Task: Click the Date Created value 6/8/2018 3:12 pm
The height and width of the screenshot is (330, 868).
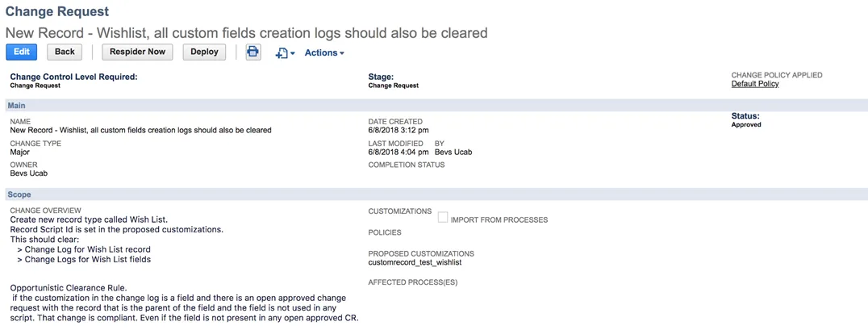Action: pos(399,130)
